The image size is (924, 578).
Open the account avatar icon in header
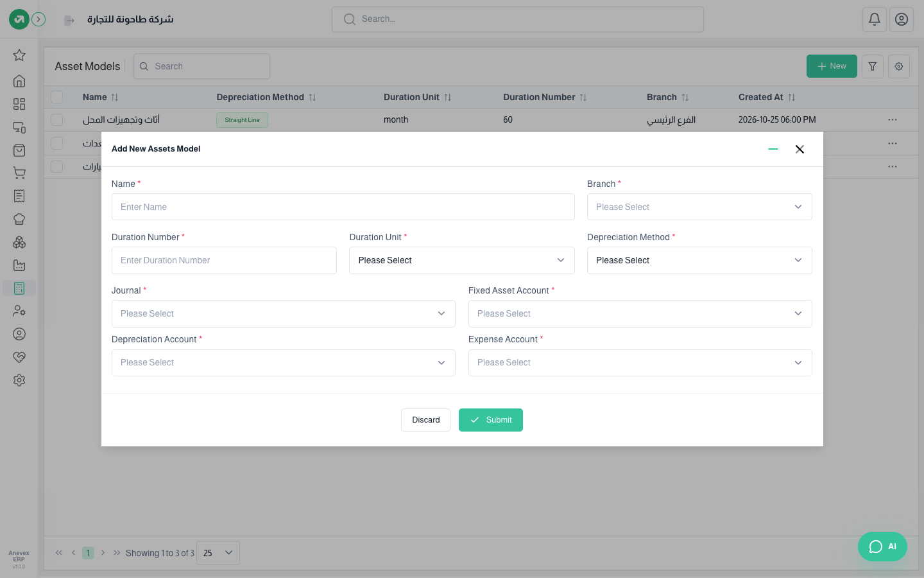coord(902,19)
